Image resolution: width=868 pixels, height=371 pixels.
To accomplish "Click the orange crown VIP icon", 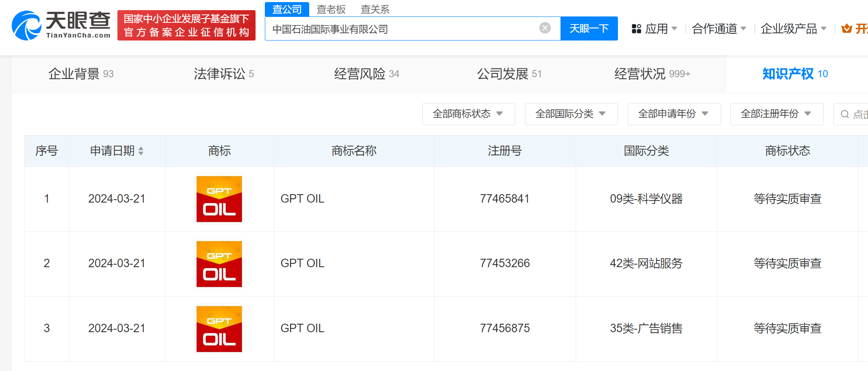I will click(x=846, y=29).
